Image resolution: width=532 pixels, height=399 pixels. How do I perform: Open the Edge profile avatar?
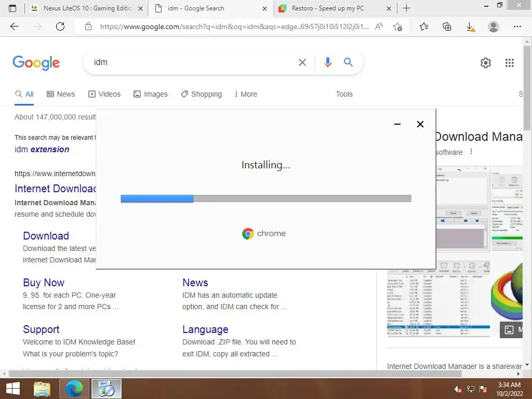(x=494, y=26)
